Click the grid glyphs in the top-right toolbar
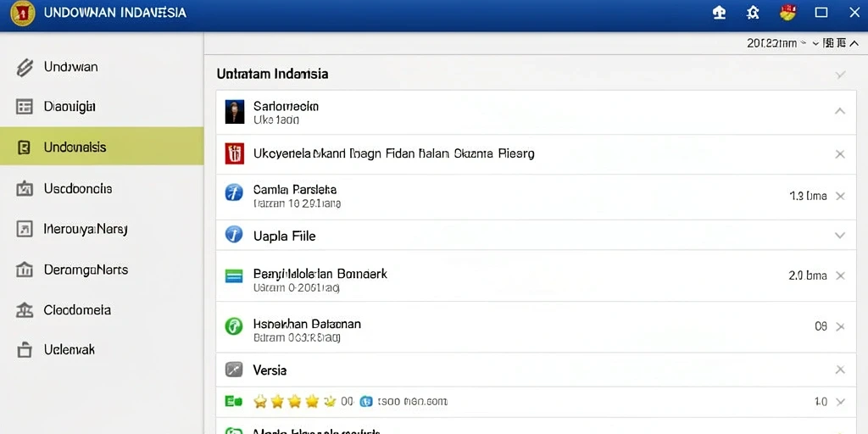The image size is (868, 434). tap(835, 43)
